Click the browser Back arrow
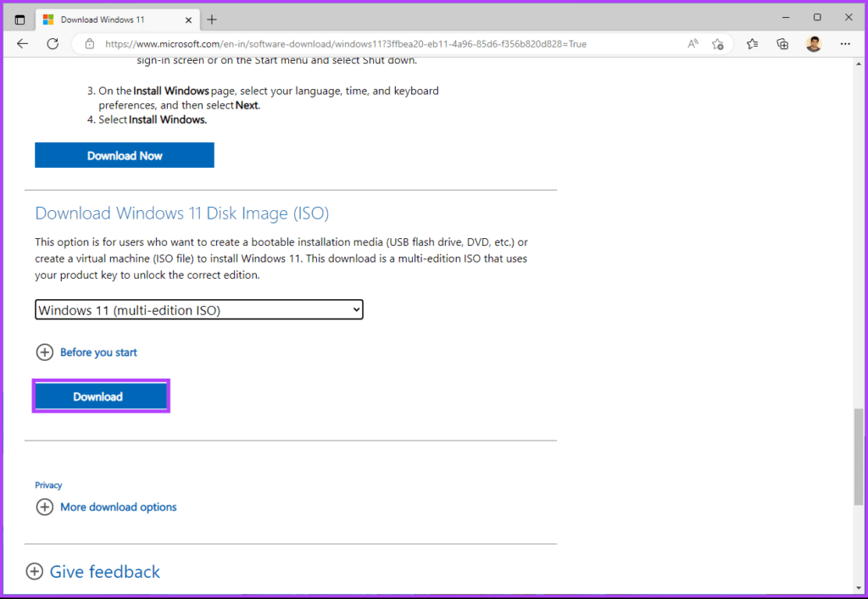 (x=22, y=44)
